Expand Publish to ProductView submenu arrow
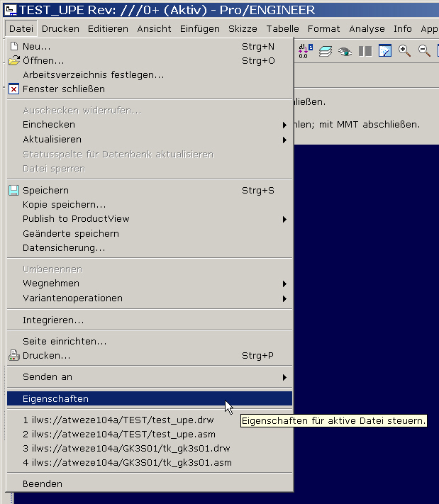The image size is (439, 504). click(x=284, y=219)
